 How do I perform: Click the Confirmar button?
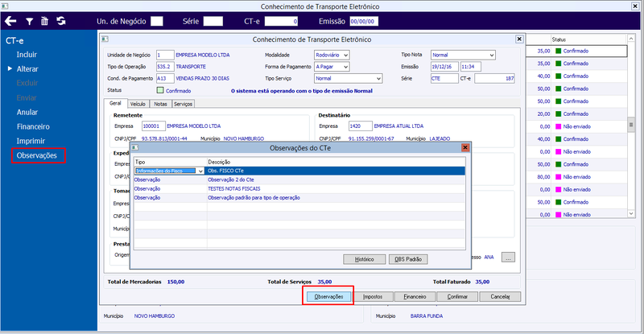point(457,297)
